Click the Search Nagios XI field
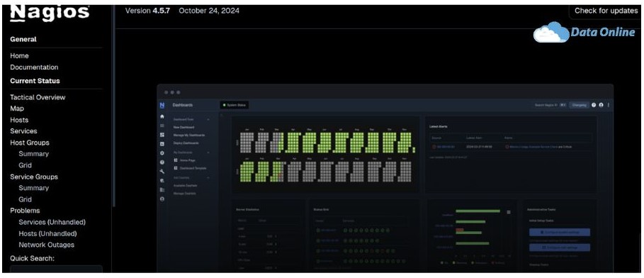This screenshot has height=278, width=644. (x=550, y=105)
